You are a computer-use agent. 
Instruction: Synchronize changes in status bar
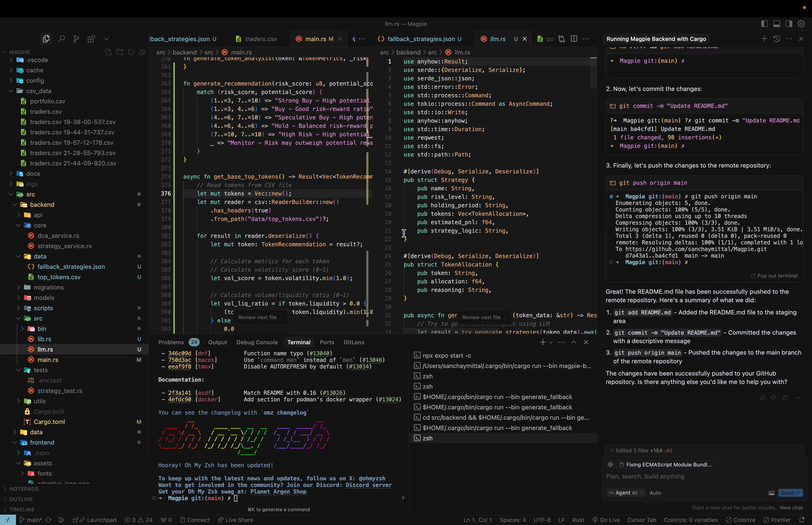pos(48,520)
